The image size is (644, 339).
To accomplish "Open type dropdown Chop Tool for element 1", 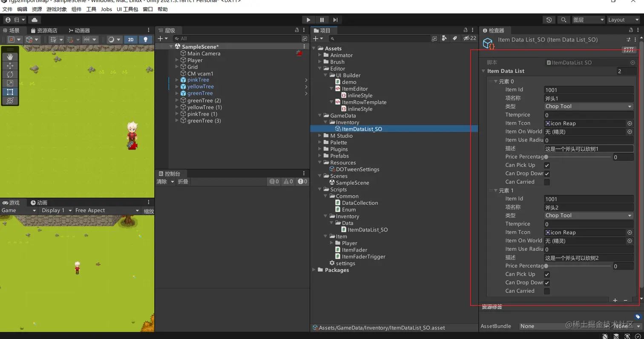I will point(589,216).
